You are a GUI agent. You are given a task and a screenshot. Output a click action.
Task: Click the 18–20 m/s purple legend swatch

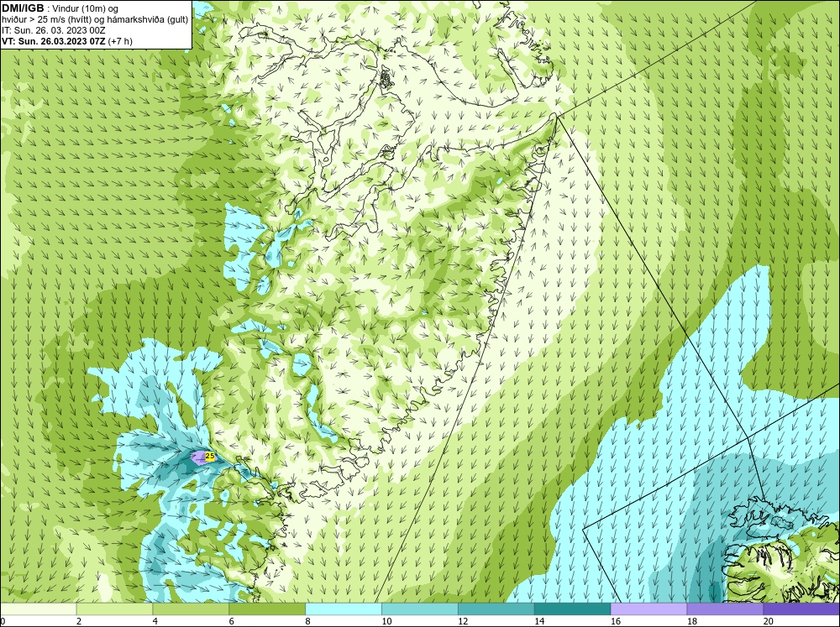(726, 609)
